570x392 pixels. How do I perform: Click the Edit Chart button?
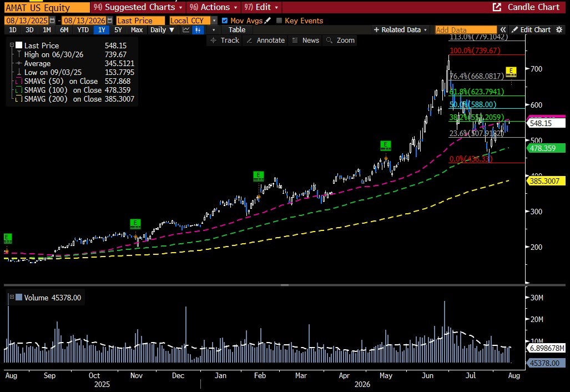(x=531, y=30)
